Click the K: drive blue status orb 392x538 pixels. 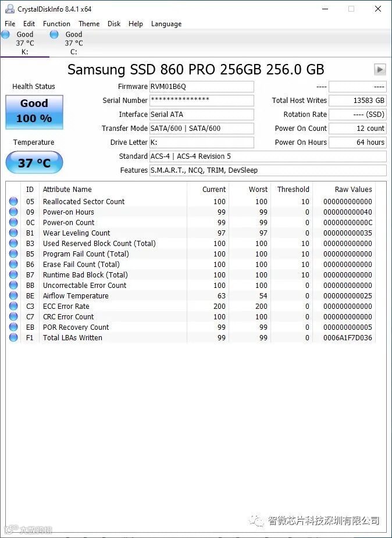point(5,34)
